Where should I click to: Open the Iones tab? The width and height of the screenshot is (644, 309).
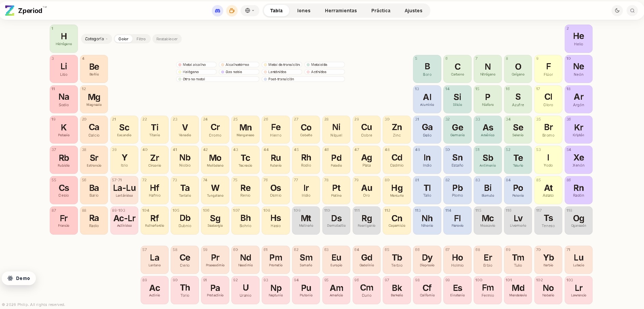coord(304,11)
